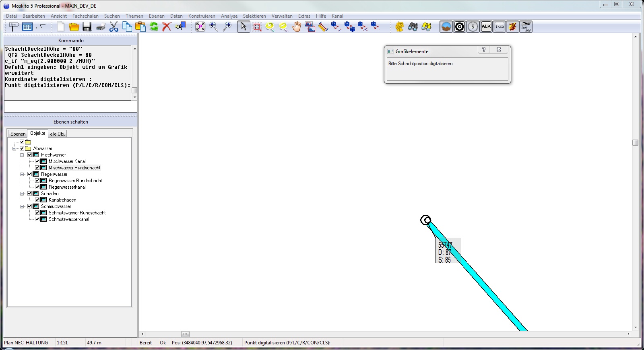Activate the arrow pointer selection tool

coord(243,27)
